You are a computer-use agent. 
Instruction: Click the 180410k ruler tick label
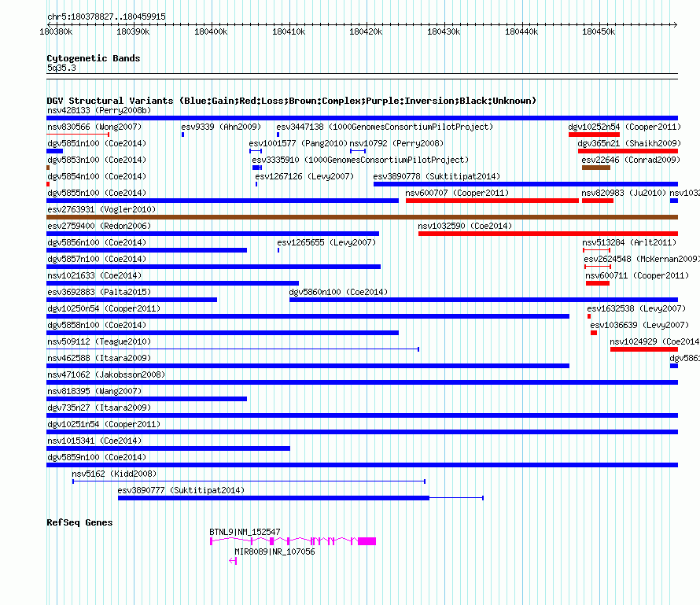tap(289, 31)
